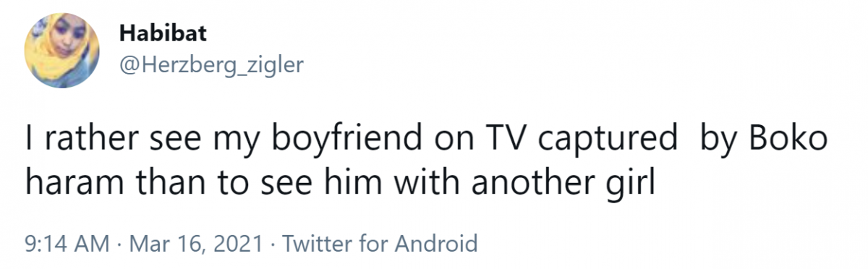This screenshot has height=269, width=868.
Task: Select the Mar 16, 2021 date
Action: (x=195, y=242)
